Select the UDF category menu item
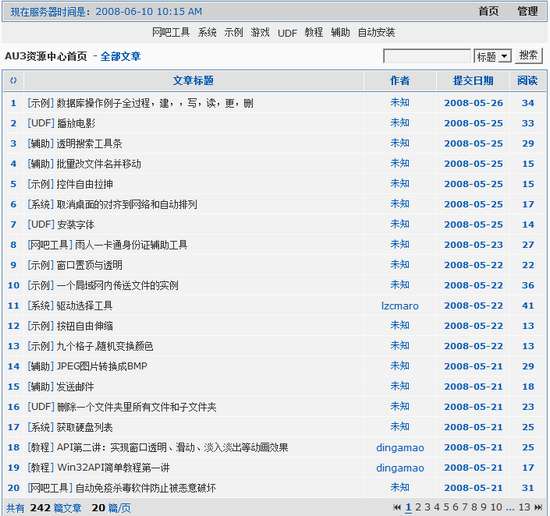The height and width of the screenshot is (516, 550). click(x=287, y=33)
